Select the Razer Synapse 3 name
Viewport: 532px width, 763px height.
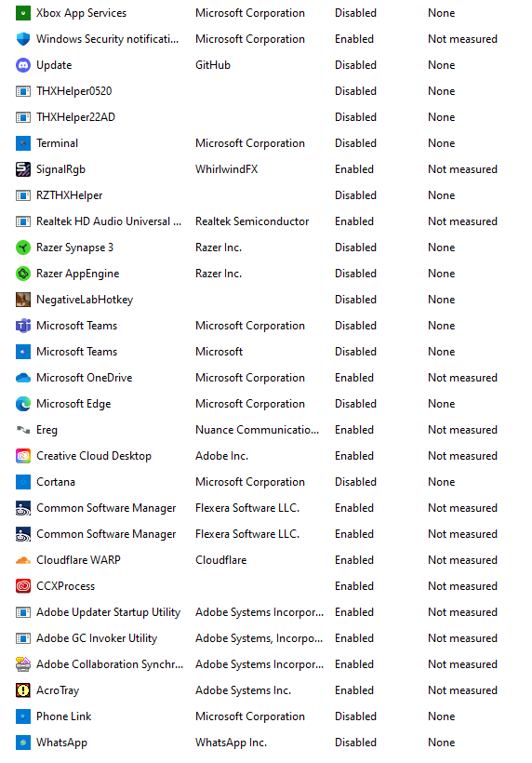[x=75, y=248]
